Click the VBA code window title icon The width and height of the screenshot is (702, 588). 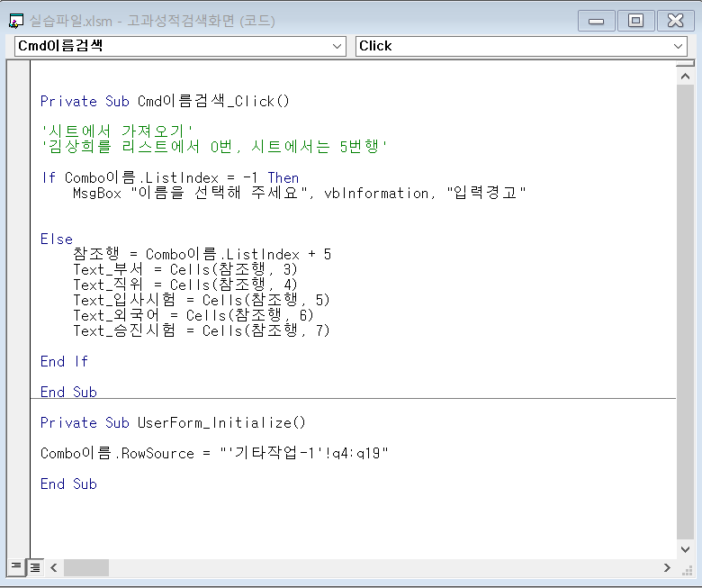(x=16, y=21)
